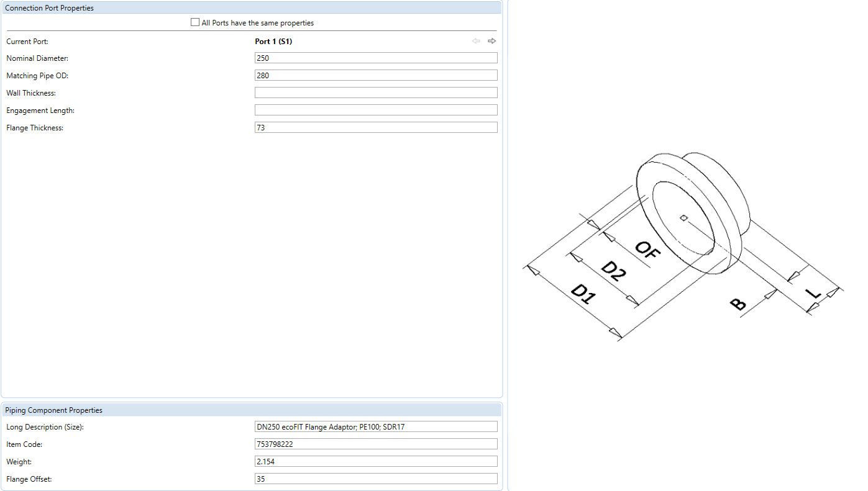868x491 pixels.
Task: Click the D2 dimension label in diagram
Action: coord(613,271)
